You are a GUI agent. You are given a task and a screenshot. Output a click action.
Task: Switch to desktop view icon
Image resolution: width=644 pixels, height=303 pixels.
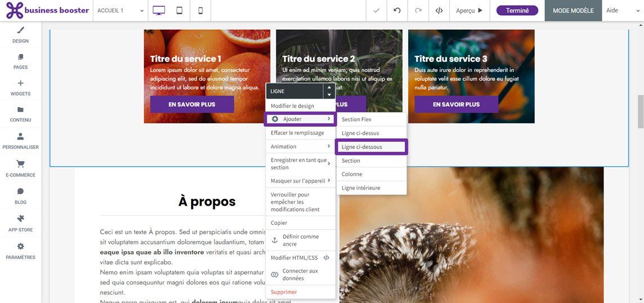[x=159, y=11]
